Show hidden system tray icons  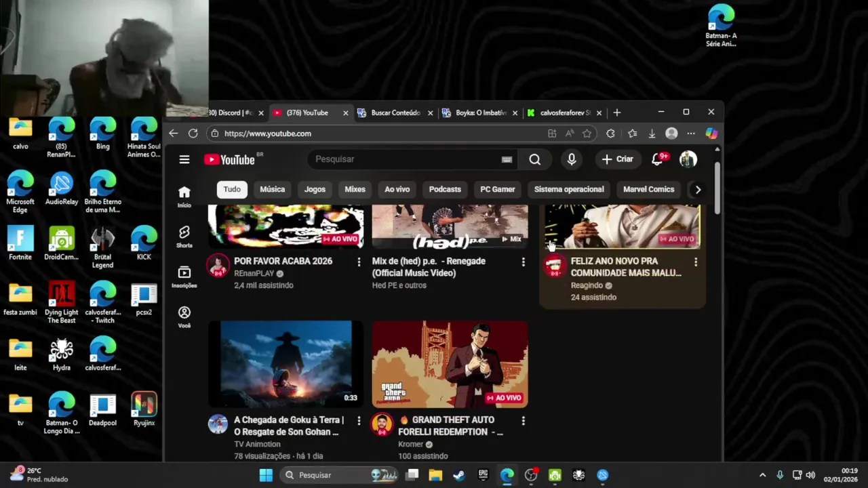point(762,475)
